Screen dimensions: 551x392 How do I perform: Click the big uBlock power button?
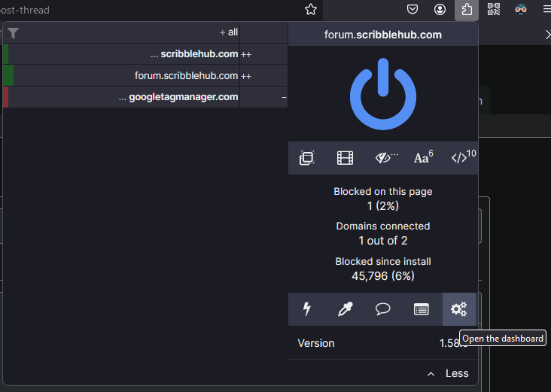382,93
